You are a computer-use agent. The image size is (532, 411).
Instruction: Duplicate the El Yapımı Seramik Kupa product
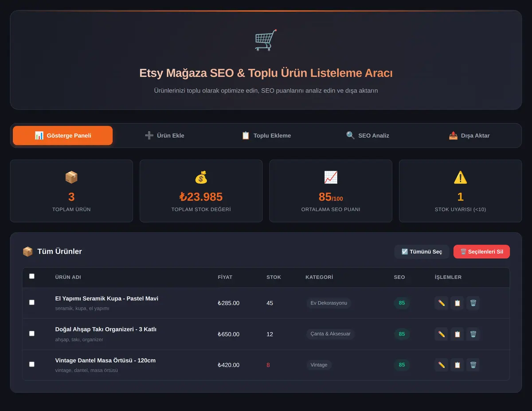[457, 303]
